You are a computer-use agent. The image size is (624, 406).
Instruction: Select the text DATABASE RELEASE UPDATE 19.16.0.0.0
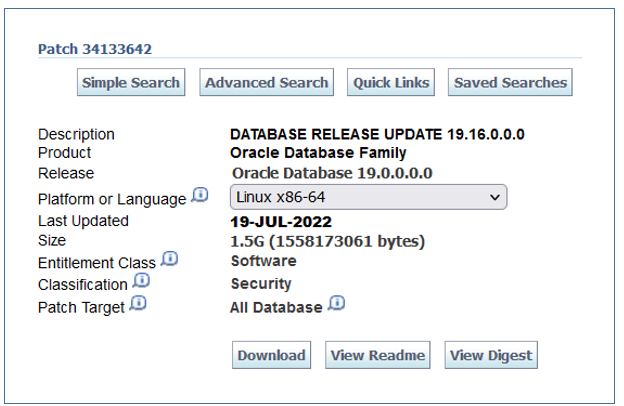coord(377,134)
